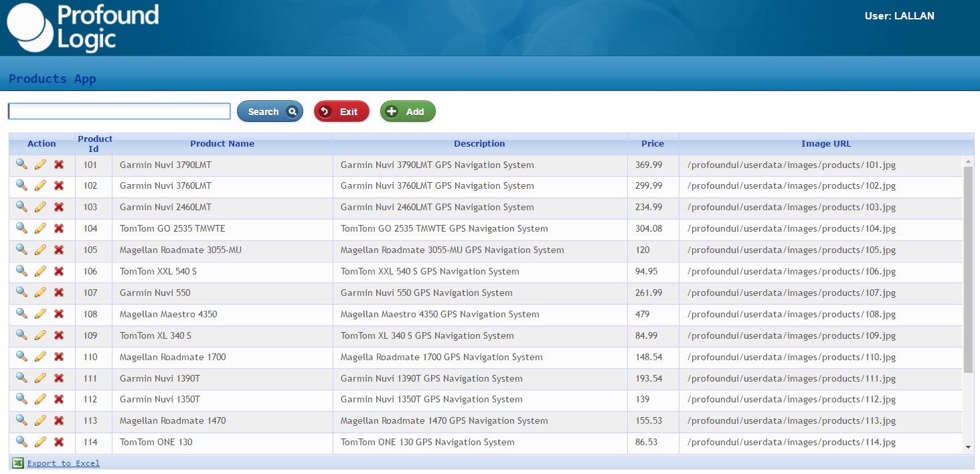Click description Magella Roadmate 1700 GPS Navigation
980x474 pixels.
click(x=441, y=357)
